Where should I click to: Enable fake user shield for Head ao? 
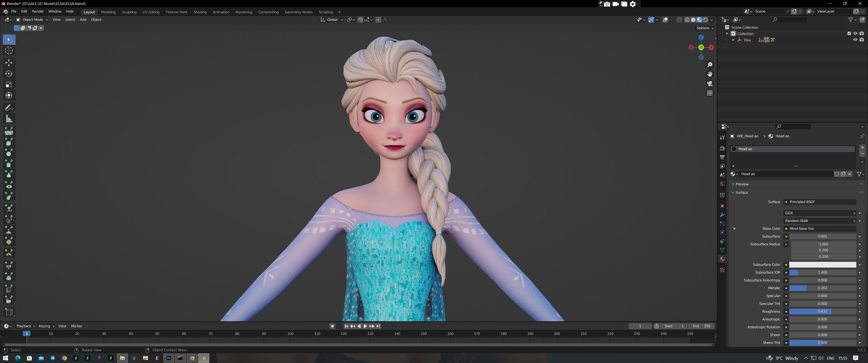coord(837,174)
